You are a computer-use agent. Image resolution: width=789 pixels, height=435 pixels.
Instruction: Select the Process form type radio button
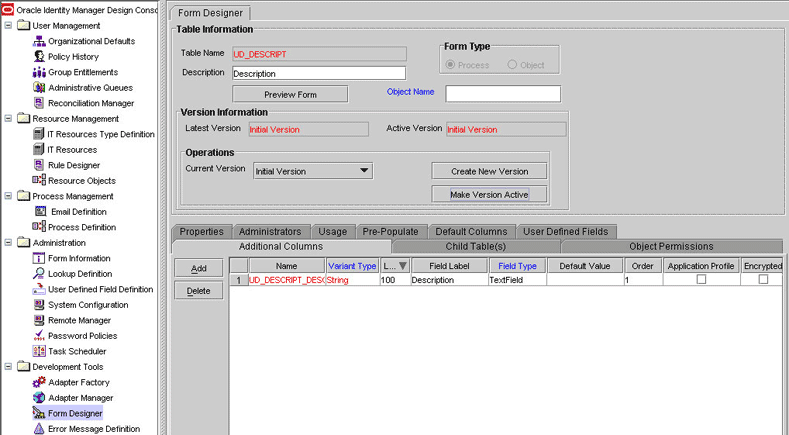coord(450,64)
